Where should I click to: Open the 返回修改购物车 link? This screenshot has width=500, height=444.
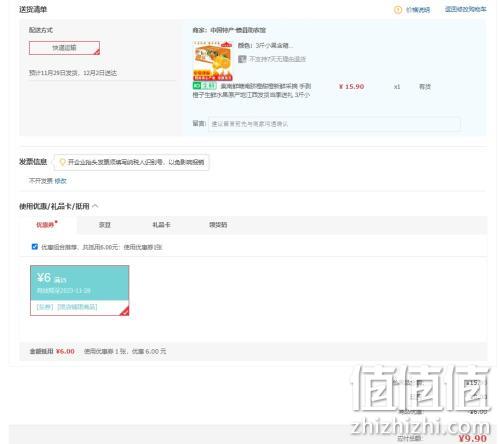point(466,9)
